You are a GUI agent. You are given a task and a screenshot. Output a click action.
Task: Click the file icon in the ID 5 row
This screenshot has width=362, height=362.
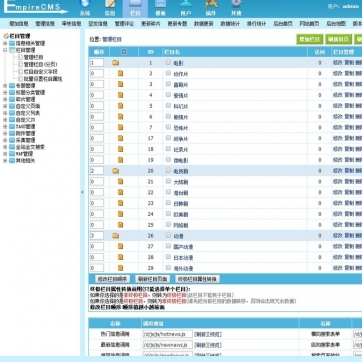pyautogui.click(x=121, y=106)
